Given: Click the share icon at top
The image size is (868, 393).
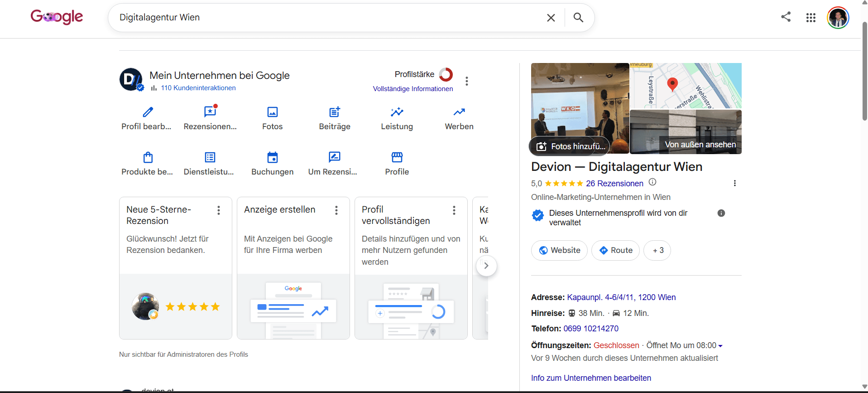Looking at the screenshot, I should point(786,17).
